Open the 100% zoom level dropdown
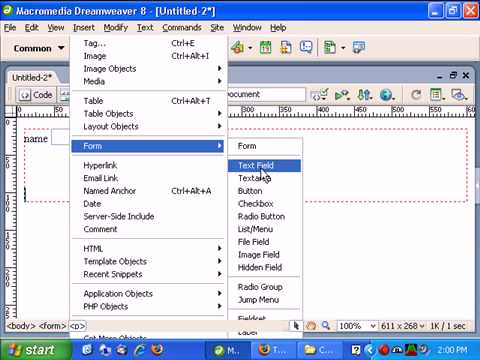Image resolution: width=480 pixels, height=360 pixels. pos(357,326)
